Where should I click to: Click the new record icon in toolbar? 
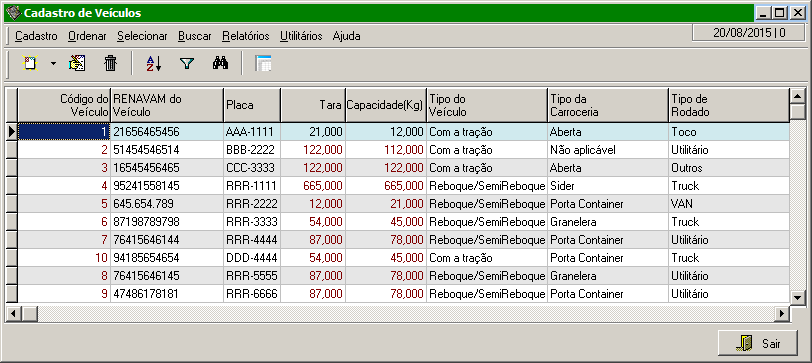(x=31, y=63)
